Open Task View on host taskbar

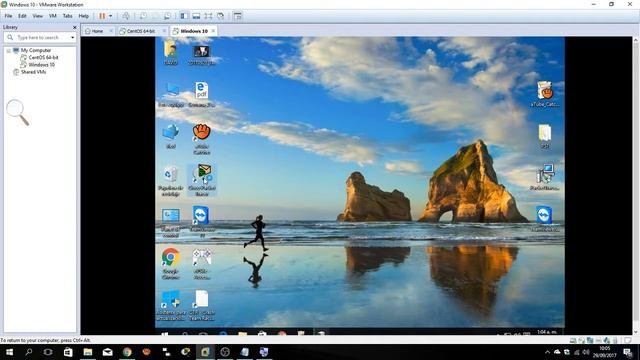click(48, 352)
